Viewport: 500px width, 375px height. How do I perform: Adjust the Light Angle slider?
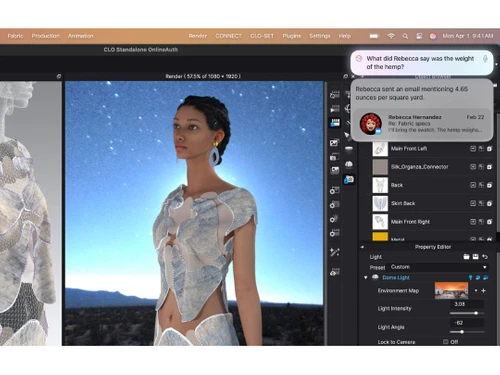(467, 332)
